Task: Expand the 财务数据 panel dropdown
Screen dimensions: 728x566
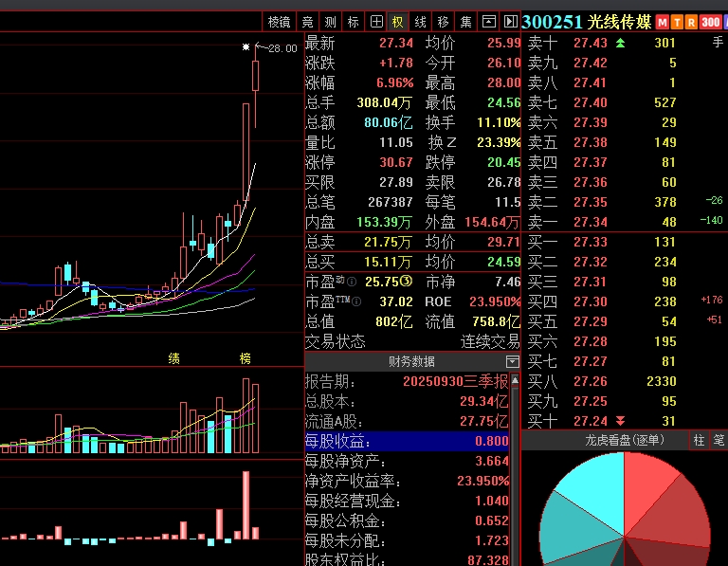Action: pyautogui.click(x=513, y=361)
